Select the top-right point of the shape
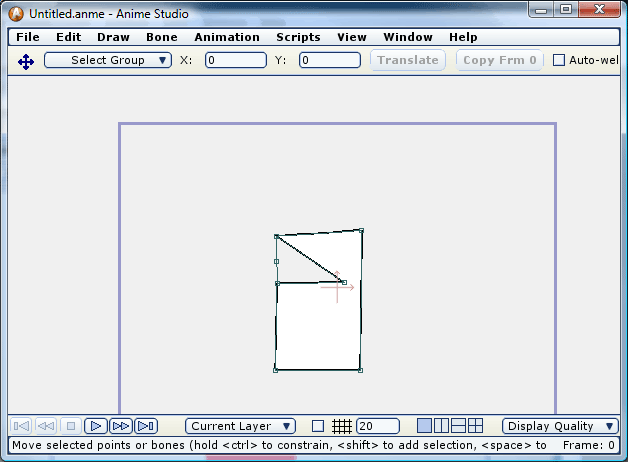The height and width of the screenshot is (462, 628). [361, 231]
